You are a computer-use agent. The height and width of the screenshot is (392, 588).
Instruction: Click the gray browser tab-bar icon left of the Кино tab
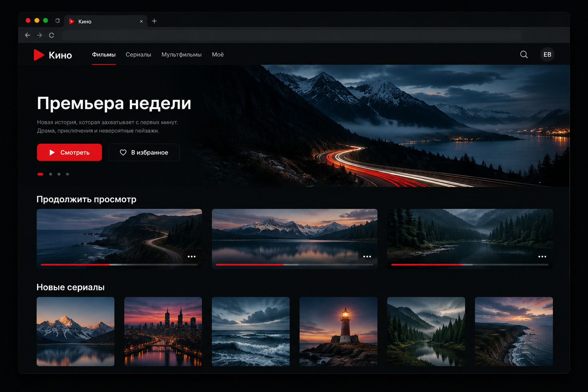point(57,21)
